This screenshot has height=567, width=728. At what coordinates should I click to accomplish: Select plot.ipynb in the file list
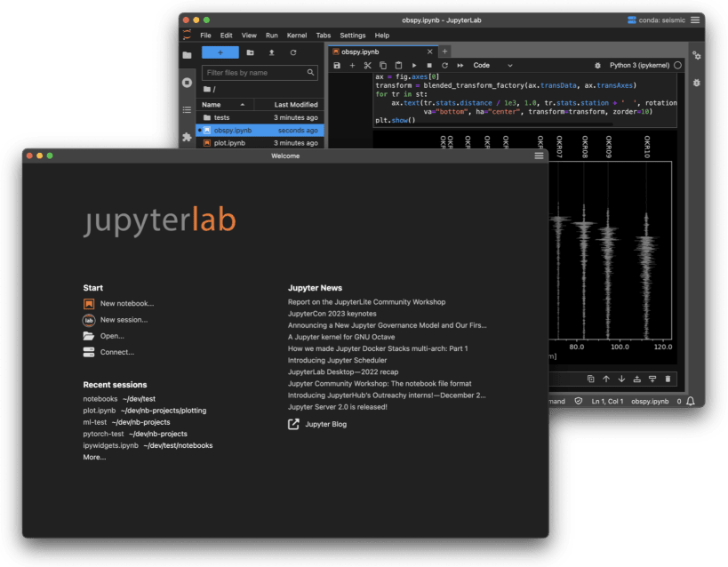tap(260, 143)
